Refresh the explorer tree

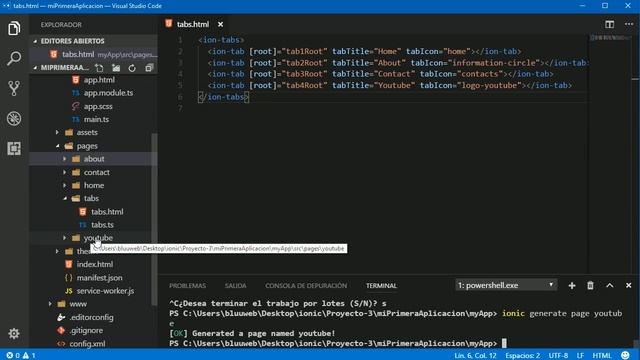pyautogui.click(x=132, y=68)
